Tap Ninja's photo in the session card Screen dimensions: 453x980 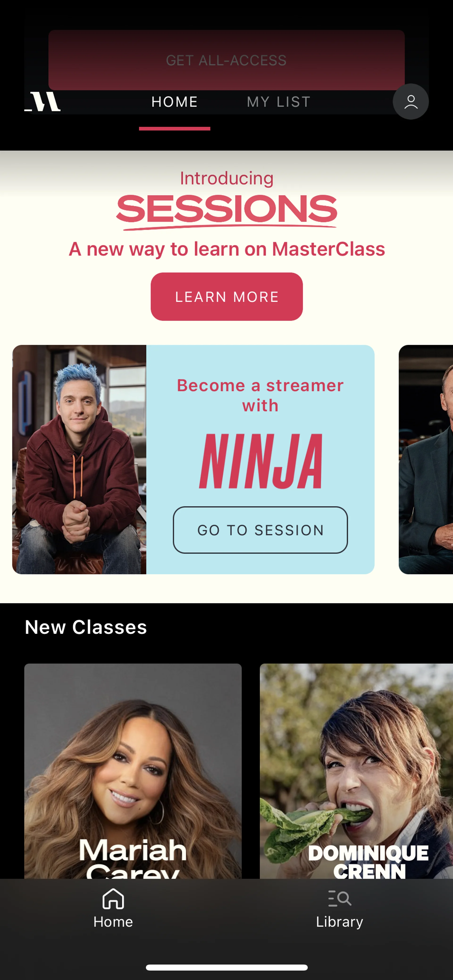click(79, 459)
